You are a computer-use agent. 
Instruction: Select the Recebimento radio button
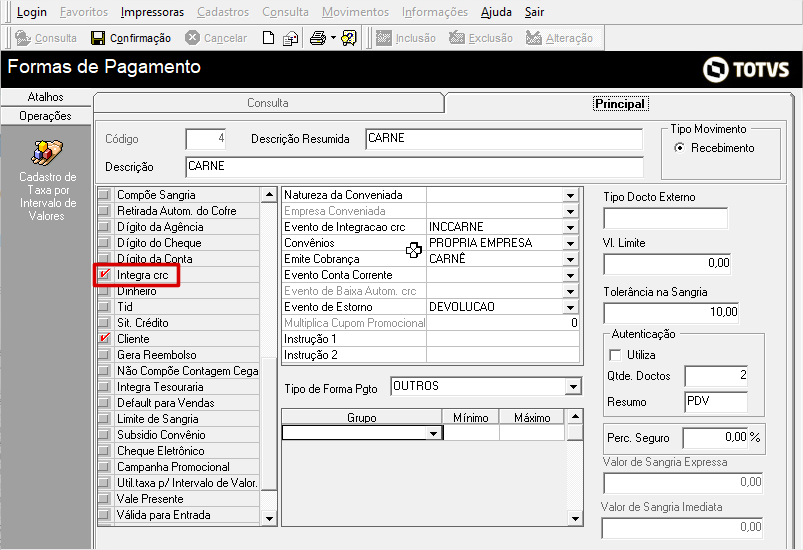(680, 148)
